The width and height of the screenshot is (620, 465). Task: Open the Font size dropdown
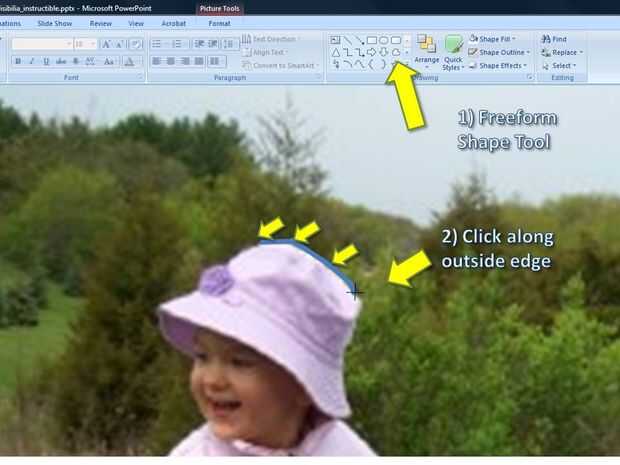coord(85,44)
